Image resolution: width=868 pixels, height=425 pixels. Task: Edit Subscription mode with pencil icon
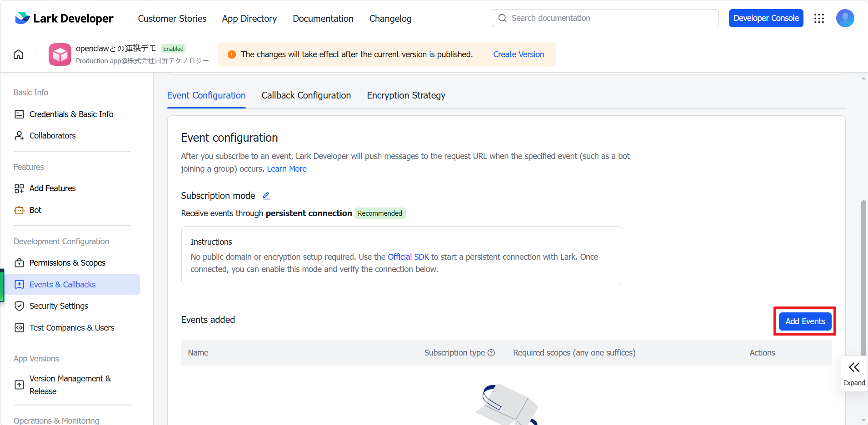pos(266,196)
